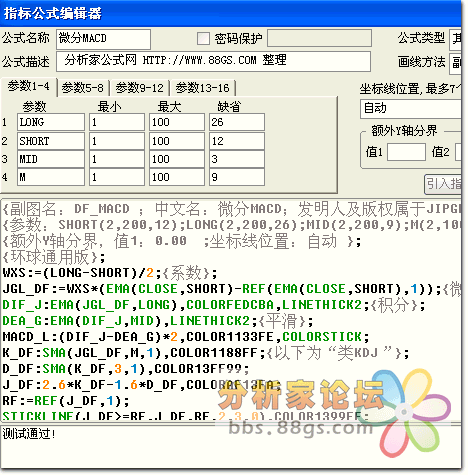Click the maximum value field for parameter M

(177, 177)
